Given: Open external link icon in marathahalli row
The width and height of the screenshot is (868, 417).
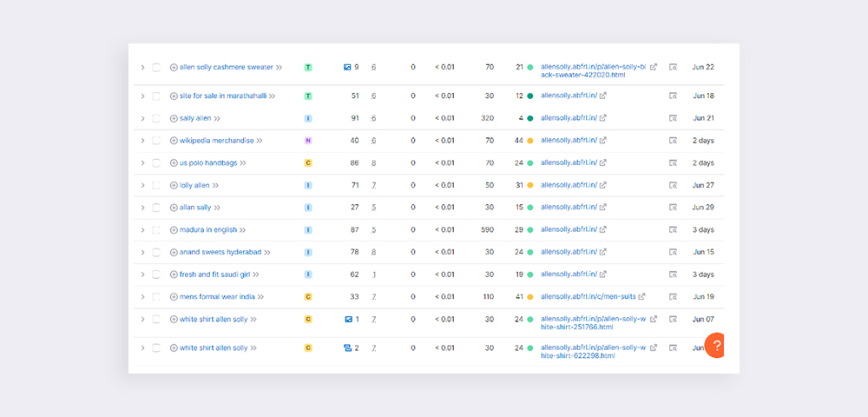Looking at the screenshot, I should point(603,96).
